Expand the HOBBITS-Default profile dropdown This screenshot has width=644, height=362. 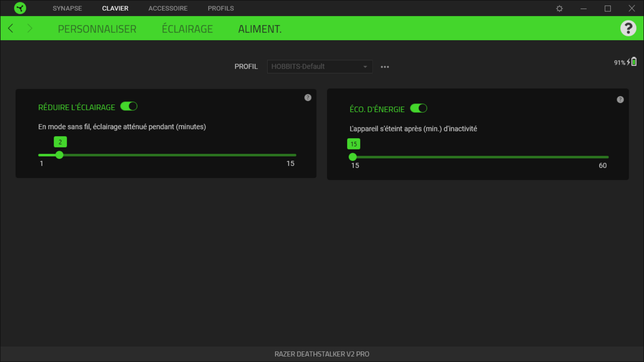pyautogui.click(x=320, y=67)
